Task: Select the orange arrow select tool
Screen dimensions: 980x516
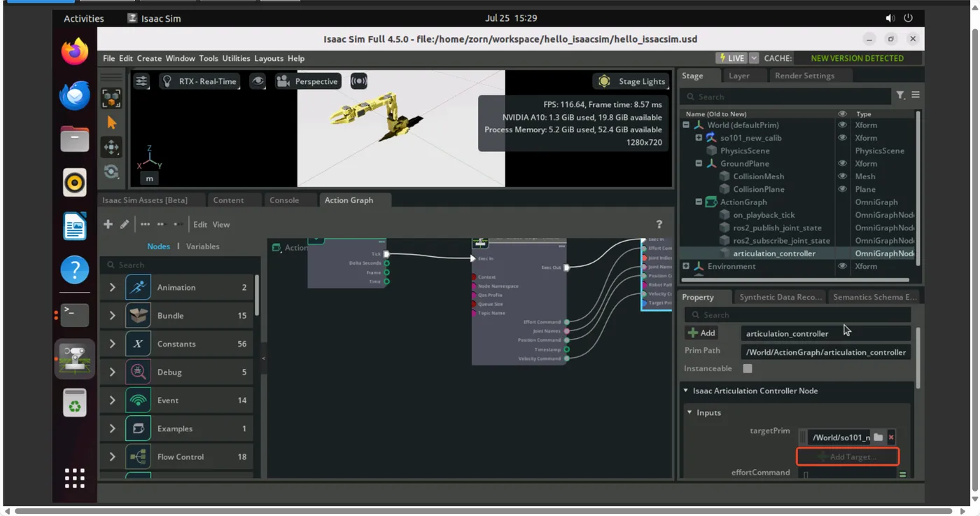Action: (111, 123)
